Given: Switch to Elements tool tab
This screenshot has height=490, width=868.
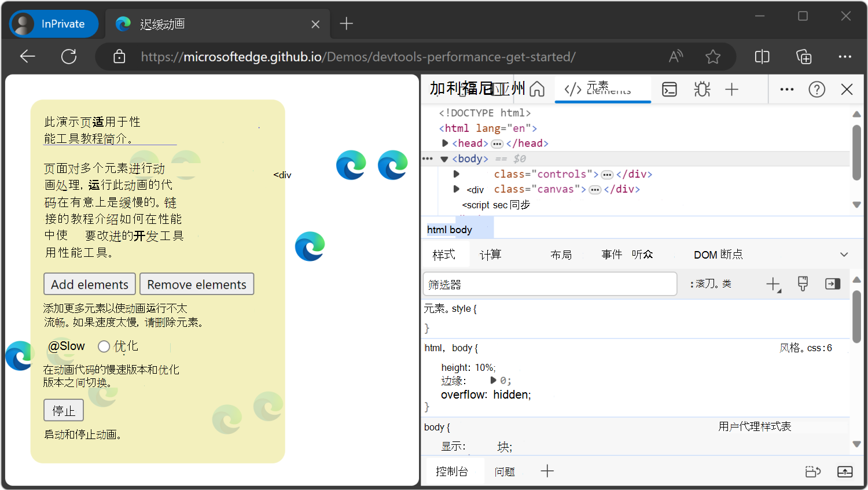Looking at the screenshot, I should click(602, 89).
